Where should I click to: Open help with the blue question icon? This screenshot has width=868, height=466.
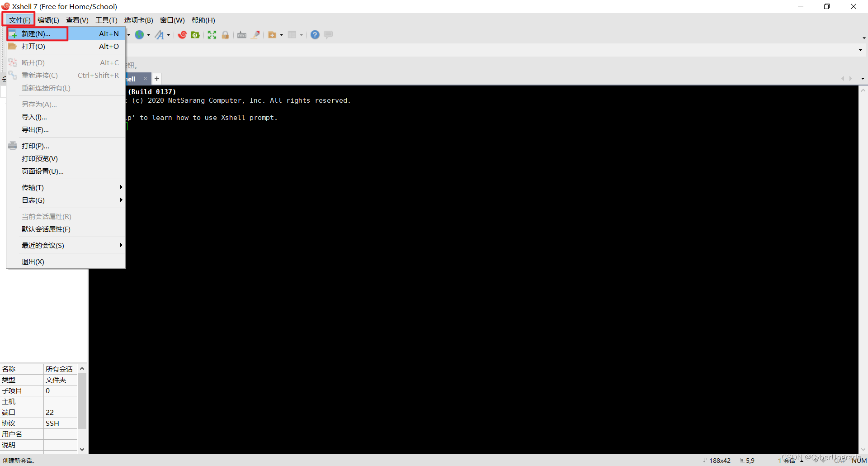(x=315, y=35)
